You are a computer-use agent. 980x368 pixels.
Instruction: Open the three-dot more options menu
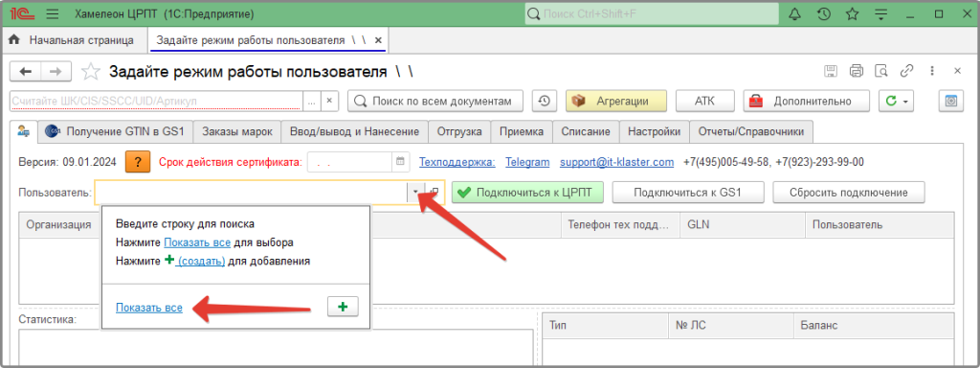(932, 71)
